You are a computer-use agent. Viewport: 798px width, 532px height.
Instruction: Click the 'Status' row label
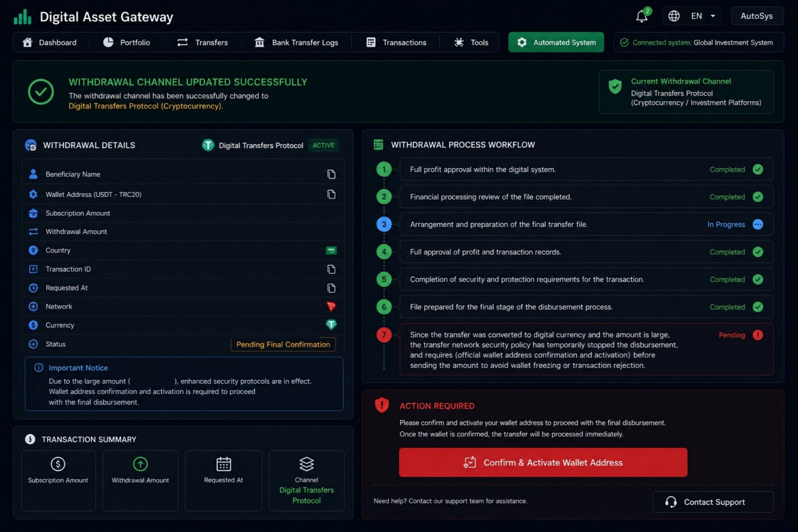coord(56,344)
